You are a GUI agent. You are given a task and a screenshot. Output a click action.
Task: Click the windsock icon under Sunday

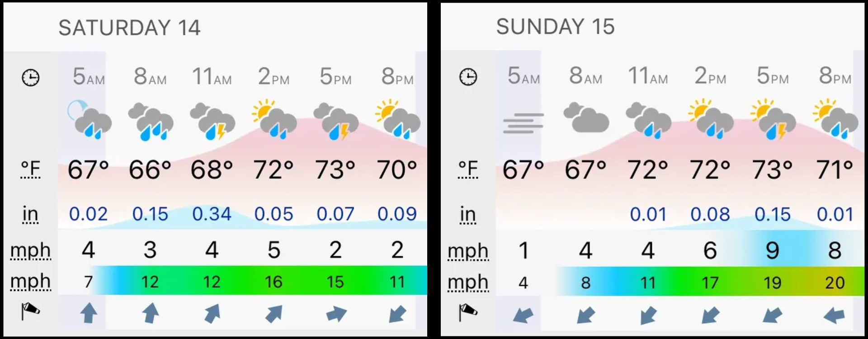(x=468, y=311)
